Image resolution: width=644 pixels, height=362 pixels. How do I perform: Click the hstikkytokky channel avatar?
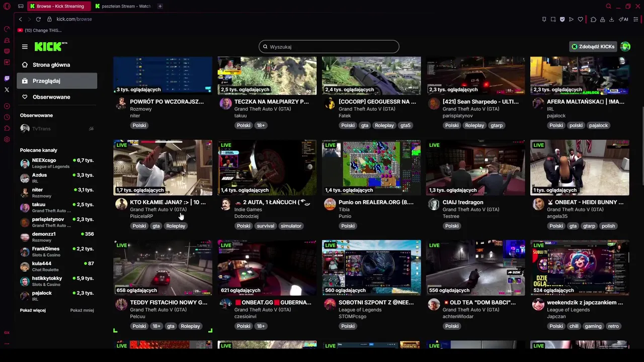(x=25, y=281)
